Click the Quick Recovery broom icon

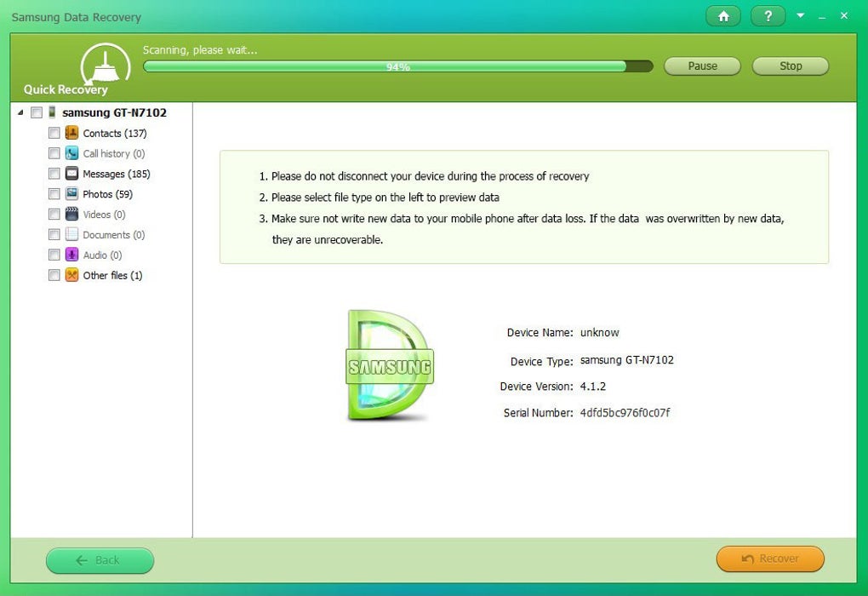(x=106, y=65)
